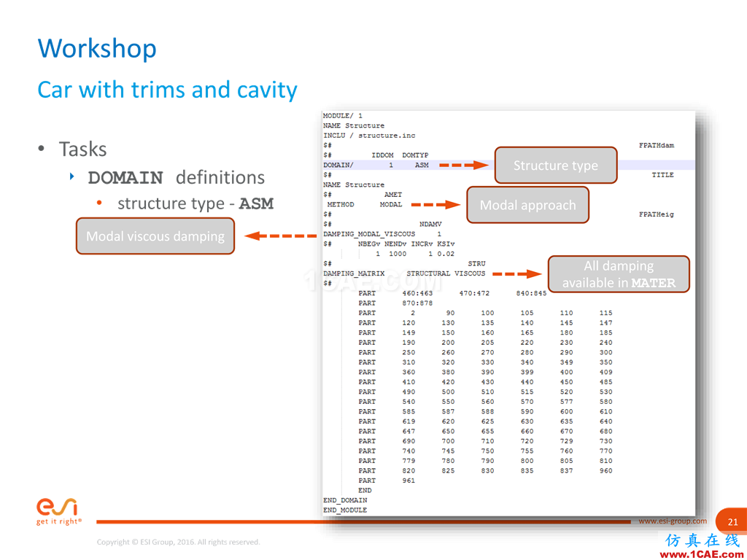
Task: Click the Structure type callout box
Action: 555,166
